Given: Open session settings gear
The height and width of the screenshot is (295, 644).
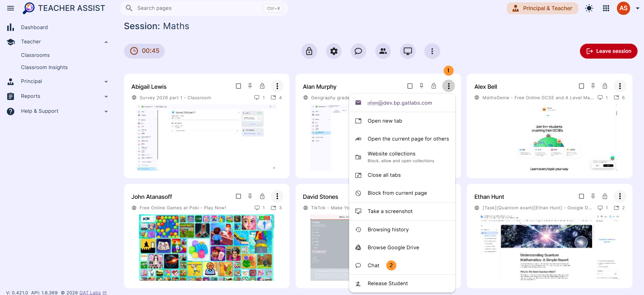Looking at the screenshot, I should (334, 51).
